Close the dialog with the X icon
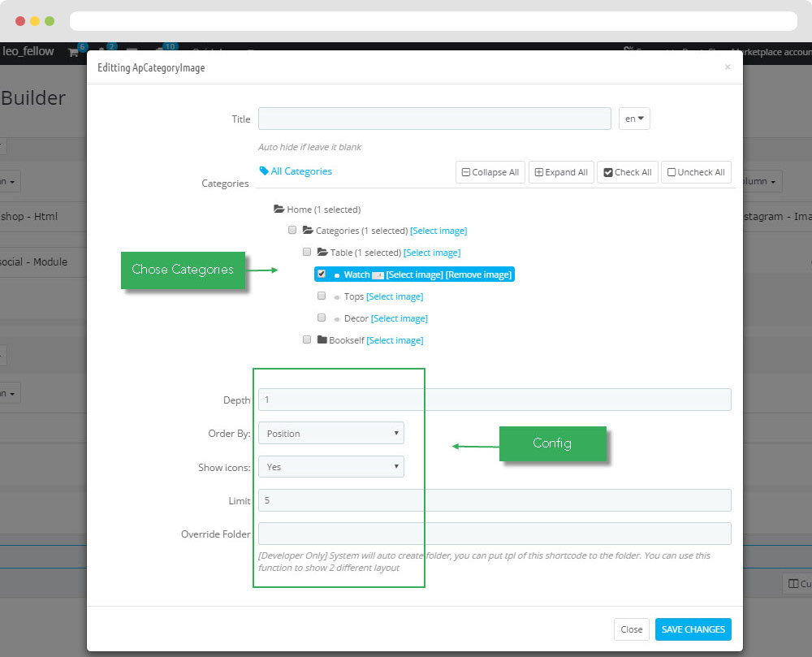Image resolution: width=812 pixels, height=657 pixels. point(728,67)
